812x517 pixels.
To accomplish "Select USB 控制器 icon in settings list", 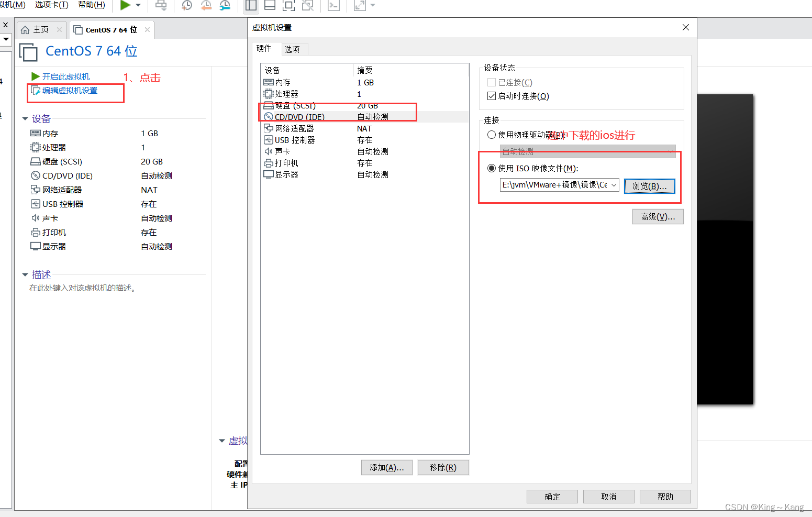I will point(269,140).
